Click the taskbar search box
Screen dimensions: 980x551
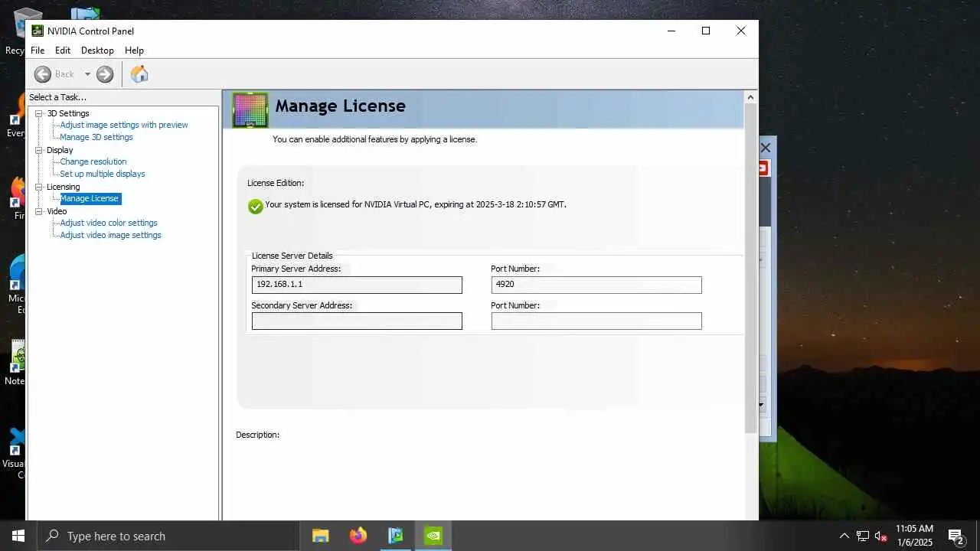pos(168,536)
